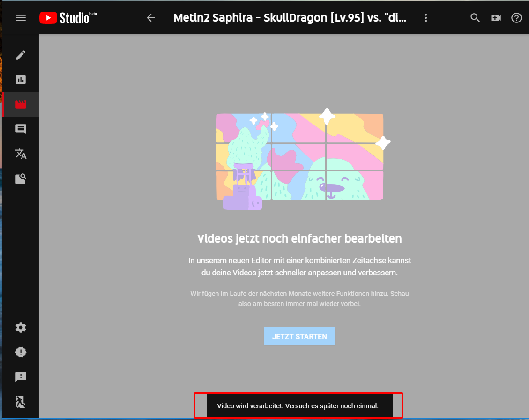Open the translations icon in sidebar

pyautogui.click(x=21, y=154)
